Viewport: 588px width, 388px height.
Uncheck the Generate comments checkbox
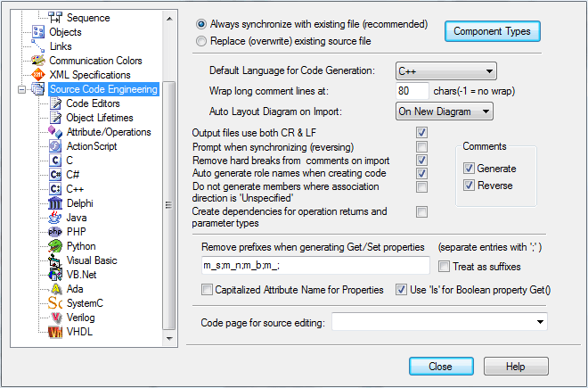tap(469, 169)
